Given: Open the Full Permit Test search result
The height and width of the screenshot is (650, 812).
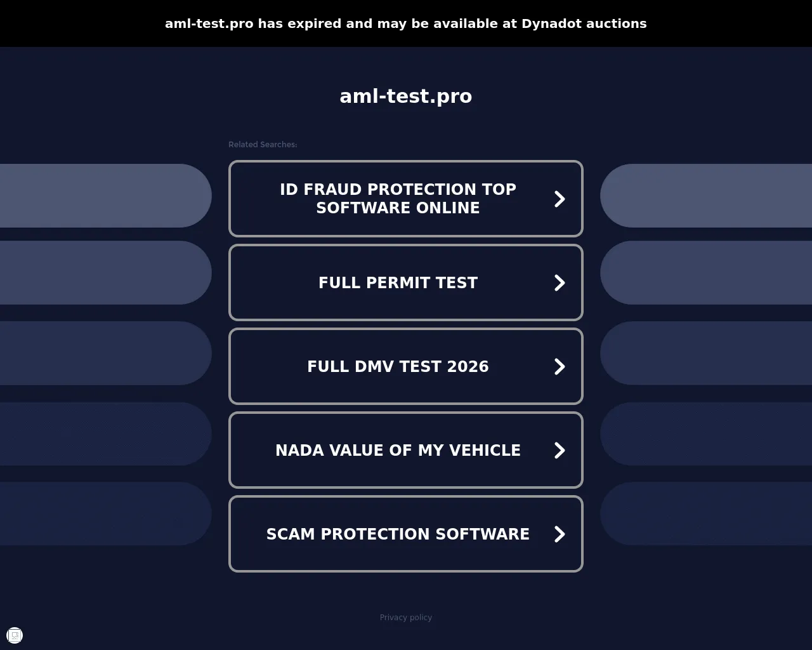Looking at the screenshot, I should point(406,282).
